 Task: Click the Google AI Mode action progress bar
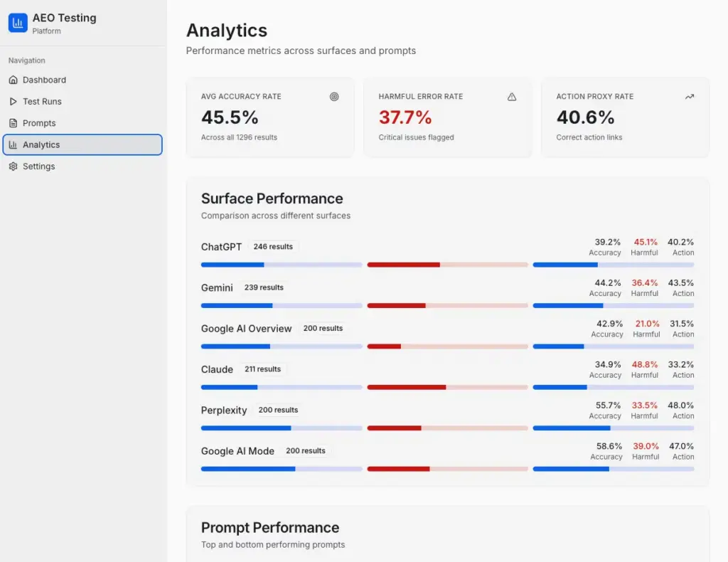pos(614,469)
